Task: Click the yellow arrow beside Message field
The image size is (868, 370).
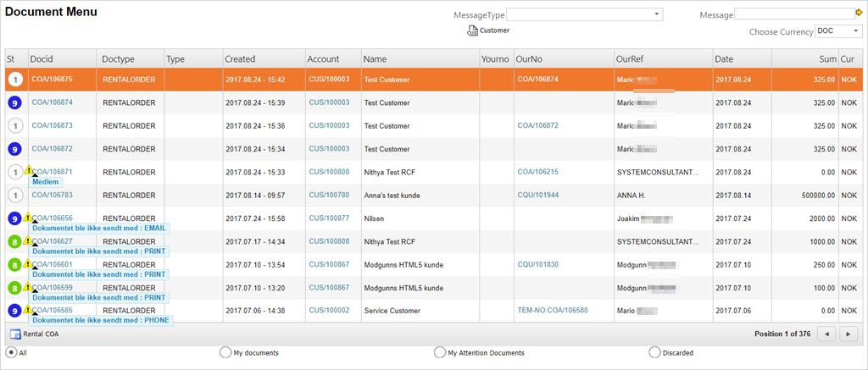Action: [859, 14]
